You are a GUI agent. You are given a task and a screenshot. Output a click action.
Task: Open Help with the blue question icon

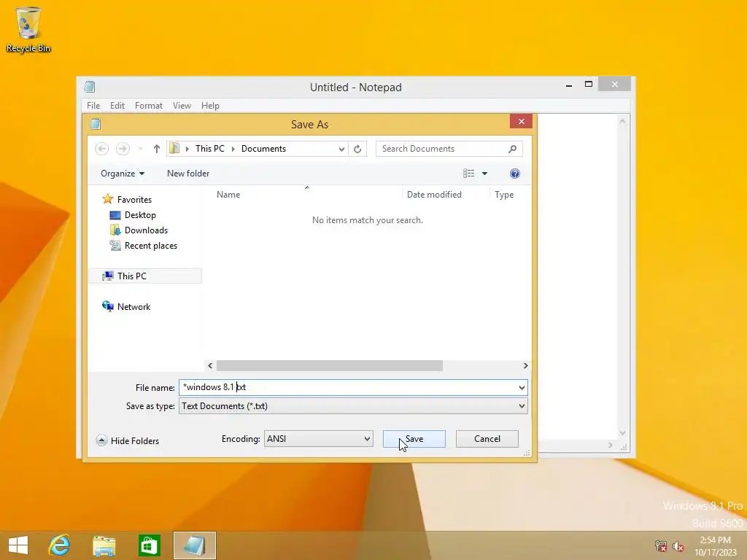click(x=514, y=174)
